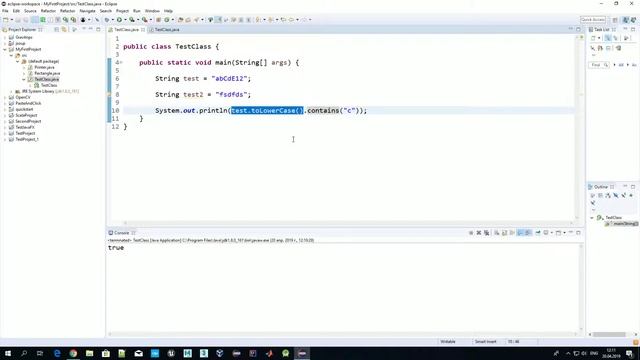This screenshot has height=360, width=640.
Task: Select Rectangle.java in Project Explorer
Action: pyautogui.click(x=47, y=73)
